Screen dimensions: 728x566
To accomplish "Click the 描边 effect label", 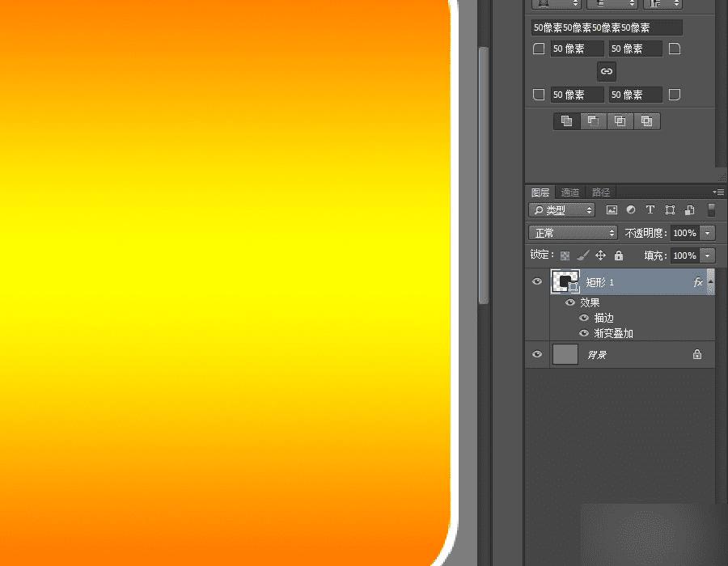I will (x=604, y=318).
